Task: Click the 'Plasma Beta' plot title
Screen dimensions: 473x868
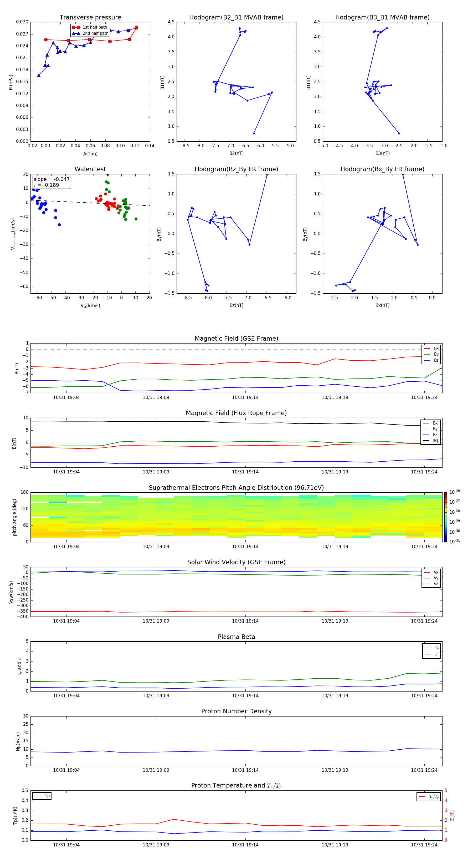Action: pos(236,637)
